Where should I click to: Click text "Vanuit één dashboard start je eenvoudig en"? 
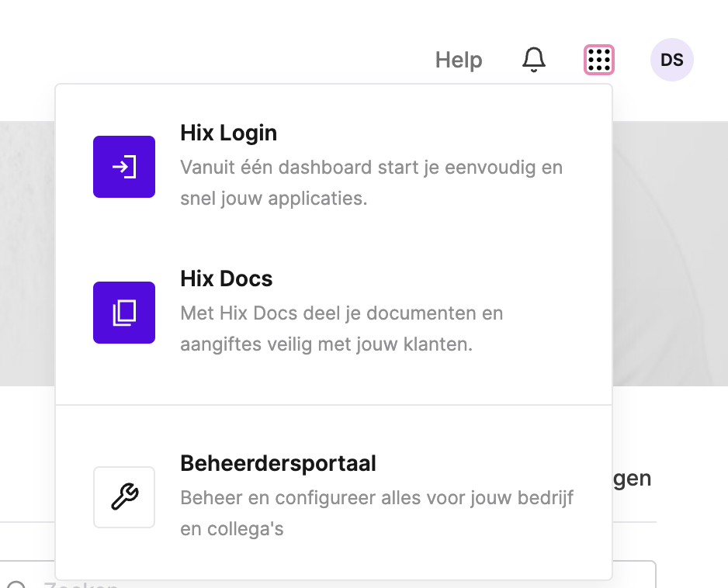(372, 167)
